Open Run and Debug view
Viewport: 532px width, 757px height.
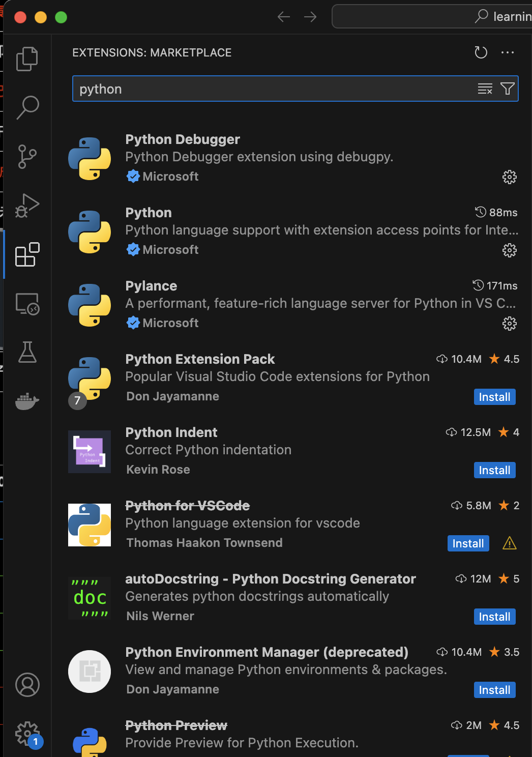(27, 206)
